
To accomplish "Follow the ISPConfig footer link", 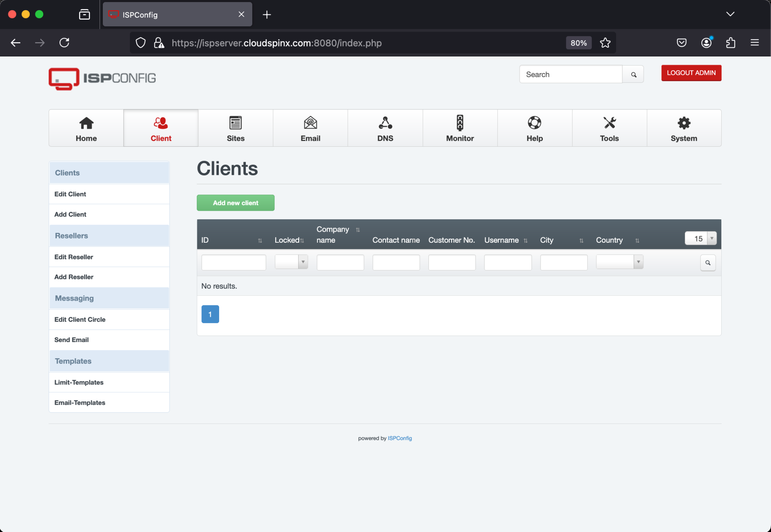I will pyautogui.click(x=399, y=438).
